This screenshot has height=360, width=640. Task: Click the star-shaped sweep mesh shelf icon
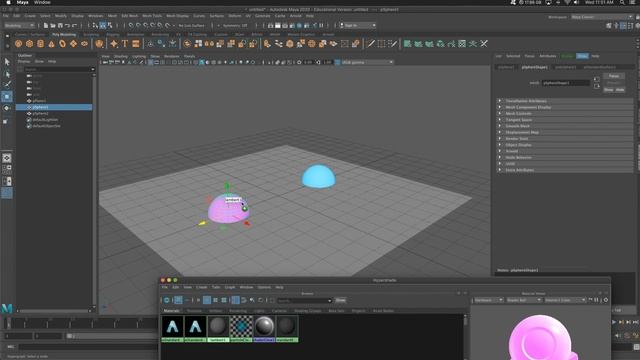pos(114,44)
